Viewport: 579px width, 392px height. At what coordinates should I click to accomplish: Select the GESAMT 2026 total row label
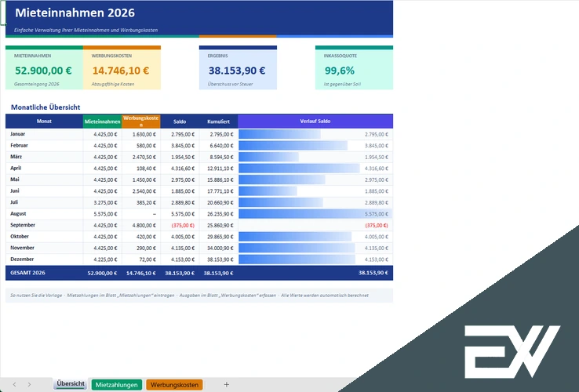coord(27,273)
